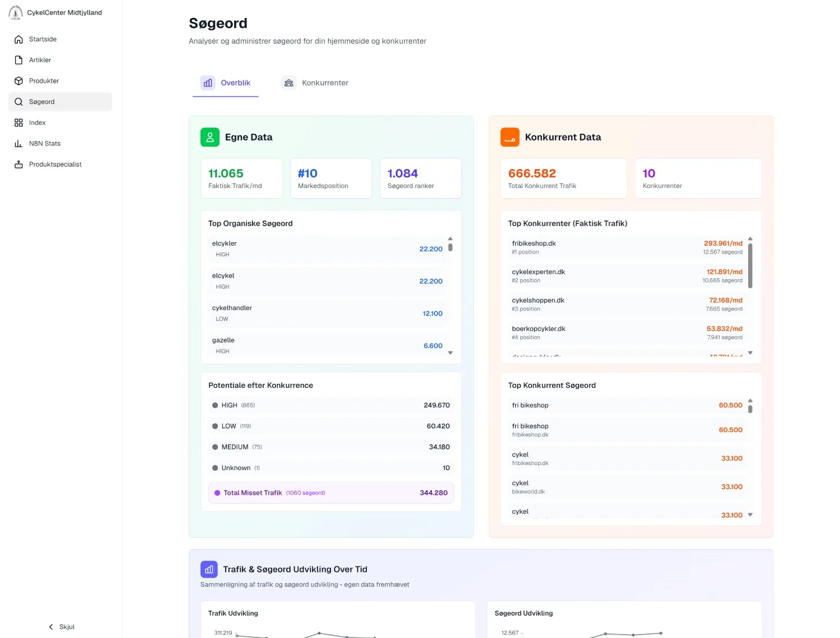Click the Startside home icon

[x=18, y=39]
